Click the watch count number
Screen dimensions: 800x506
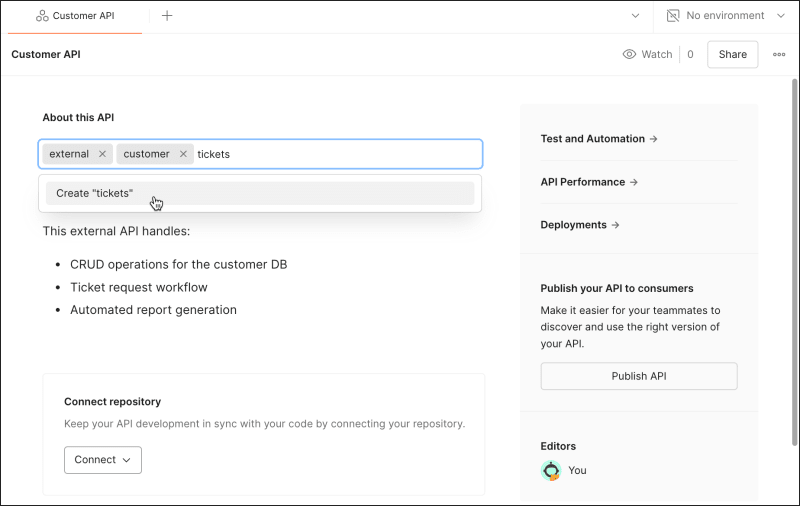coord(690,54)
